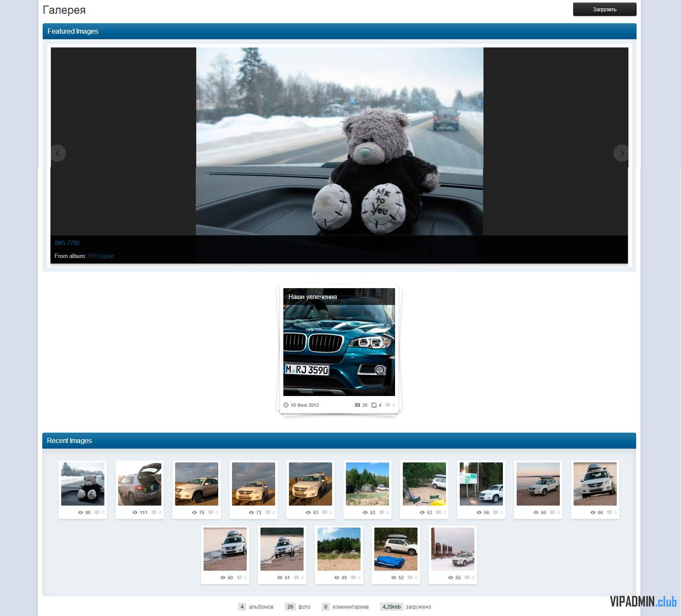This screenshot has height=616, width=681.
Task: Click the 26 фото statistic
Action: point(298,607)
